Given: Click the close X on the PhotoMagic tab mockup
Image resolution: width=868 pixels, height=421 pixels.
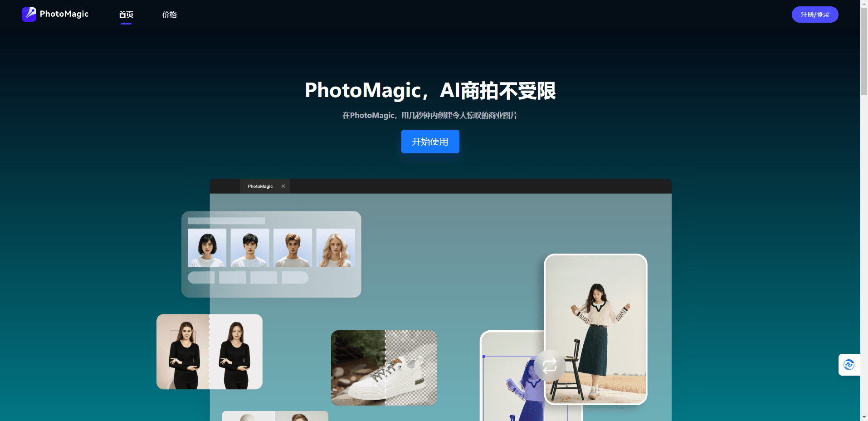Looking at the screenshot, I should [x=283, y=186].
